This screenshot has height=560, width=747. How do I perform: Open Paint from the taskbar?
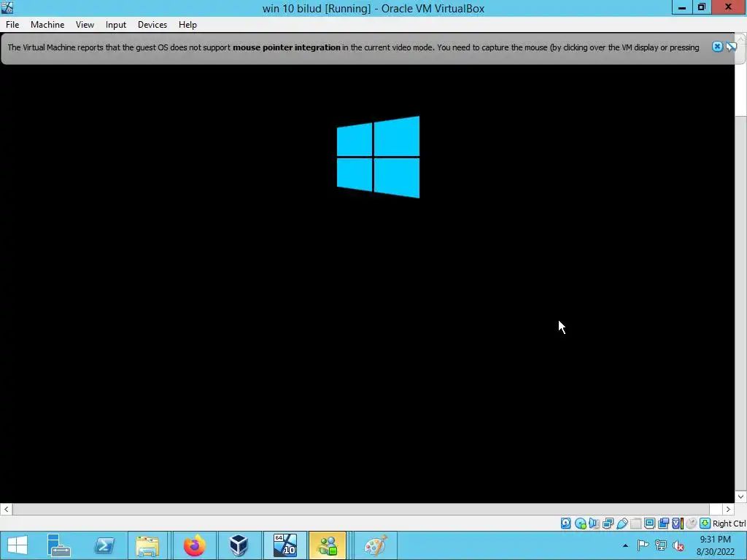tap(376, 545)
